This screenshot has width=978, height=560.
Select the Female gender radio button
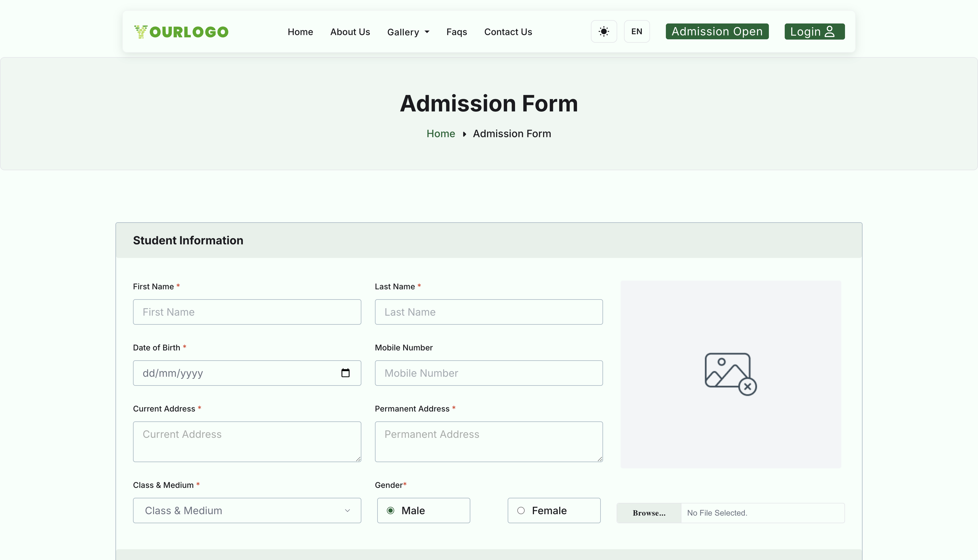coord(521,510)
